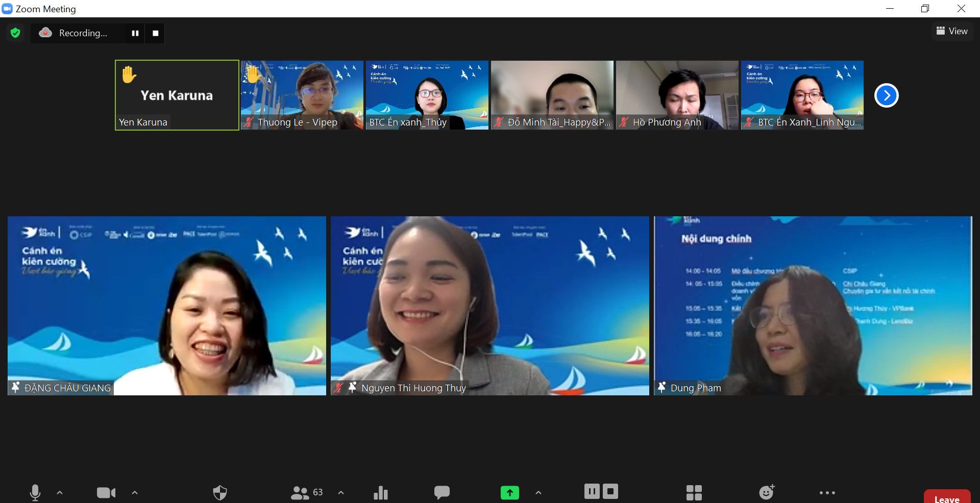Stop recording in bottom toolbar
The width and height of the screenshot is (980, 503).
click(610, 491)
